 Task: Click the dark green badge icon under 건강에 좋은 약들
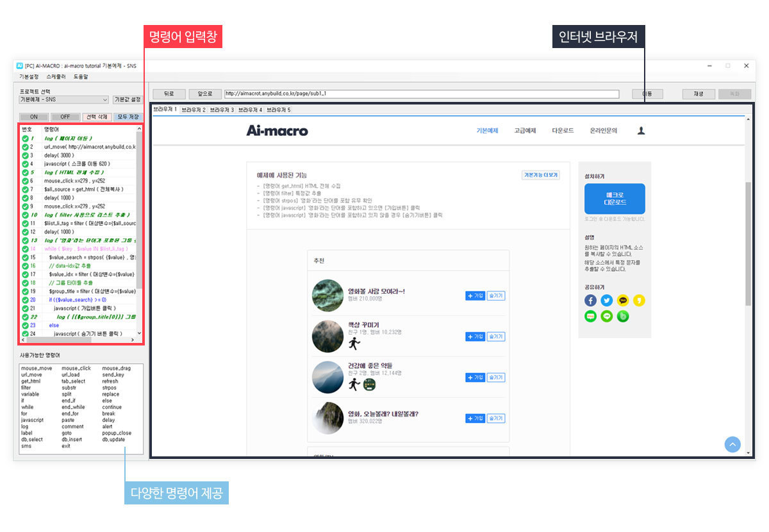(x=369, y=385)
